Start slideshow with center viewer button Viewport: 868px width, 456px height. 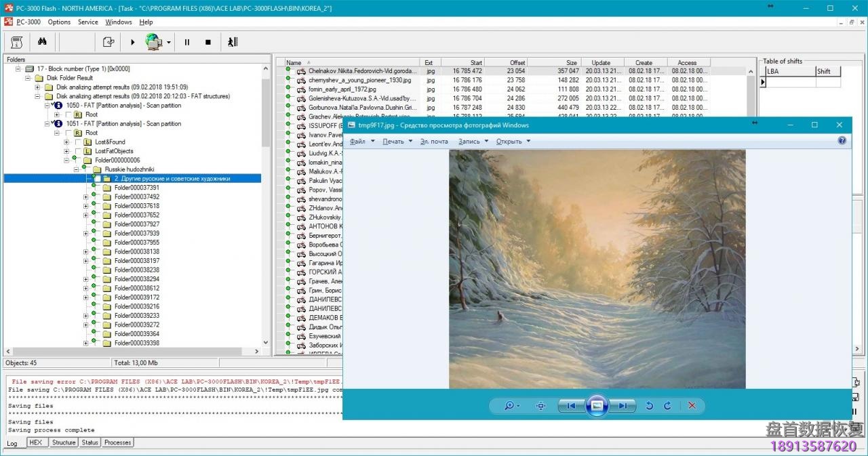597,406
